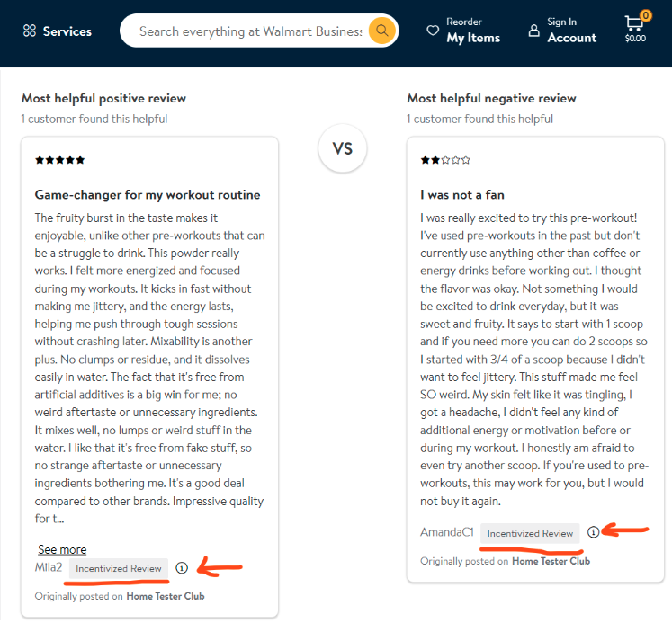Click the VS circle badge

(343, 148)
